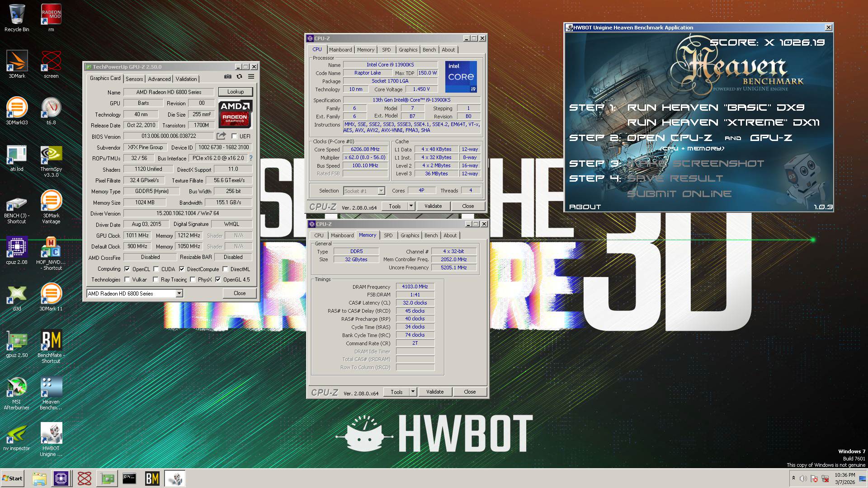The width and height of the screenshot is (868, 488).
Task: Click Run Heaven "Xtreme" DX11
Action: [x=723, y=122]
